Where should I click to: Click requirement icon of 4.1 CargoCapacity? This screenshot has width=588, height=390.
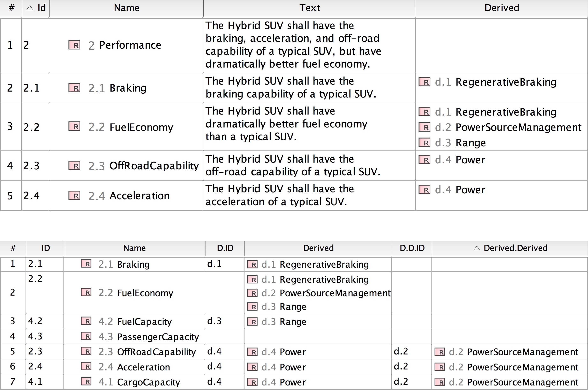click(86, 382)
